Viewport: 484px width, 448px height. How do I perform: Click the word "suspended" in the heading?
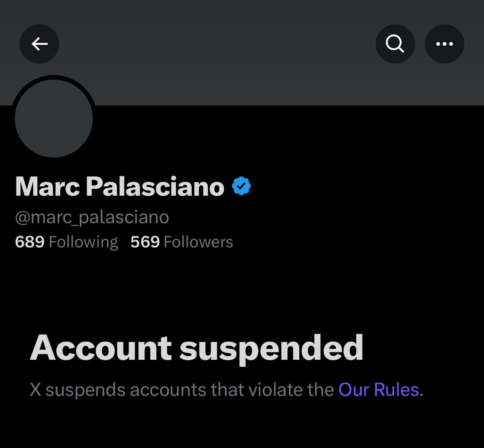271,349
